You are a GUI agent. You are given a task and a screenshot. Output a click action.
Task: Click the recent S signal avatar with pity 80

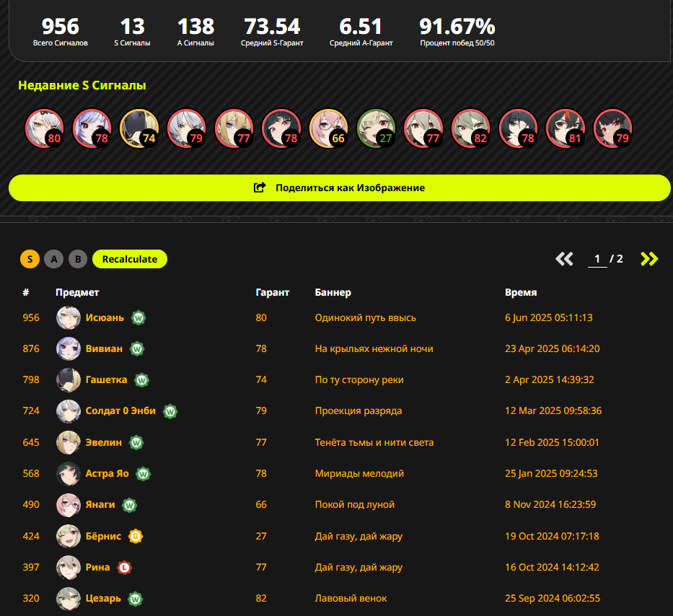45,128
